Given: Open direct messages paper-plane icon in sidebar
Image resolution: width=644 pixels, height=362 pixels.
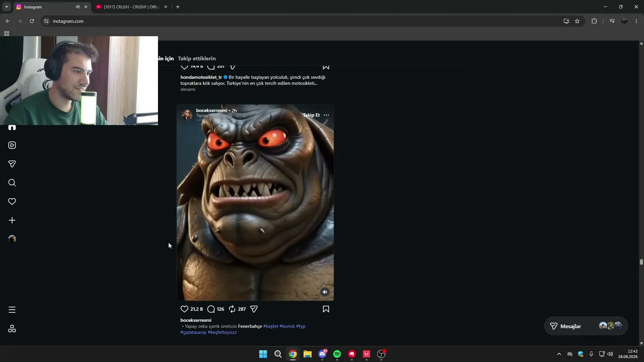Looking at the screenshot, I should tap(12, 164).
